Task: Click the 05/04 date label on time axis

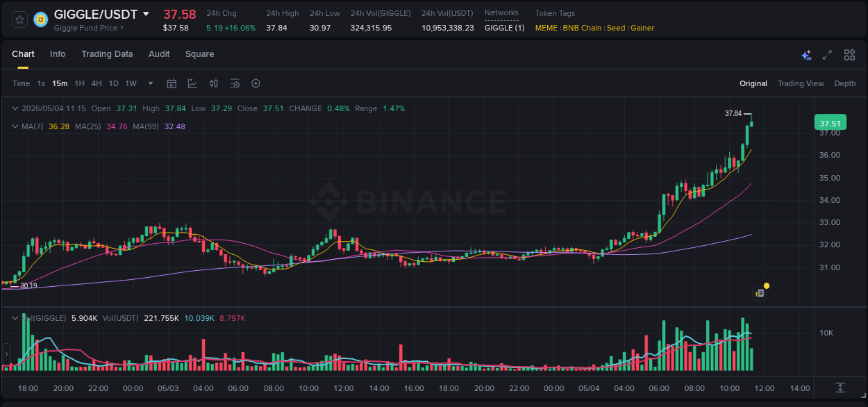Action: point(589,388)
